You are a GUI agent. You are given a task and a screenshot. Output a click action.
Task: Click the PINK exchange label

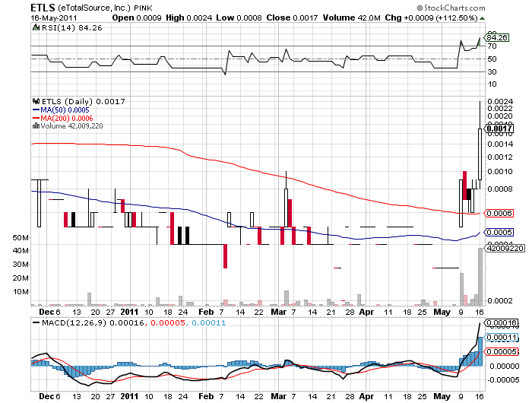pyautogui.click(x=143, y=8)
